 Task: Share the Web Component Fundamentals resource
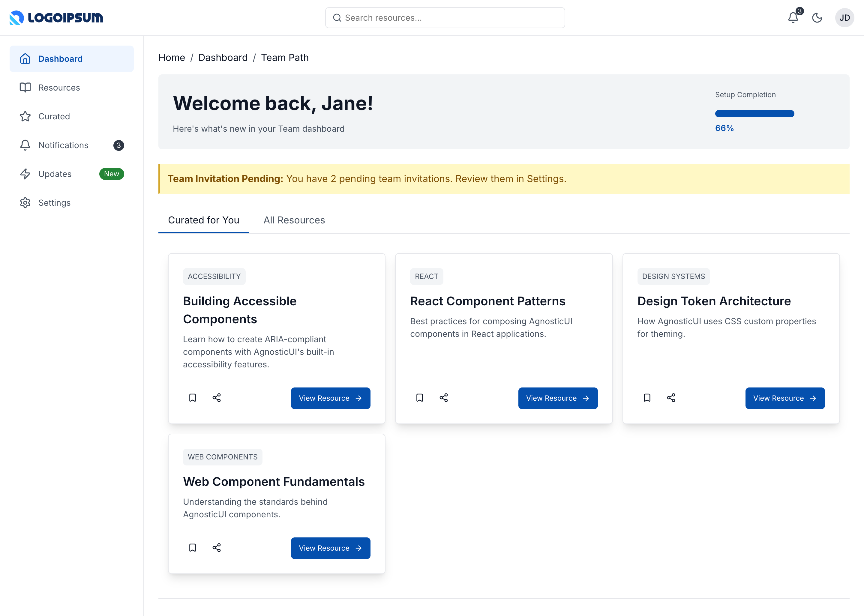(217, 547)
